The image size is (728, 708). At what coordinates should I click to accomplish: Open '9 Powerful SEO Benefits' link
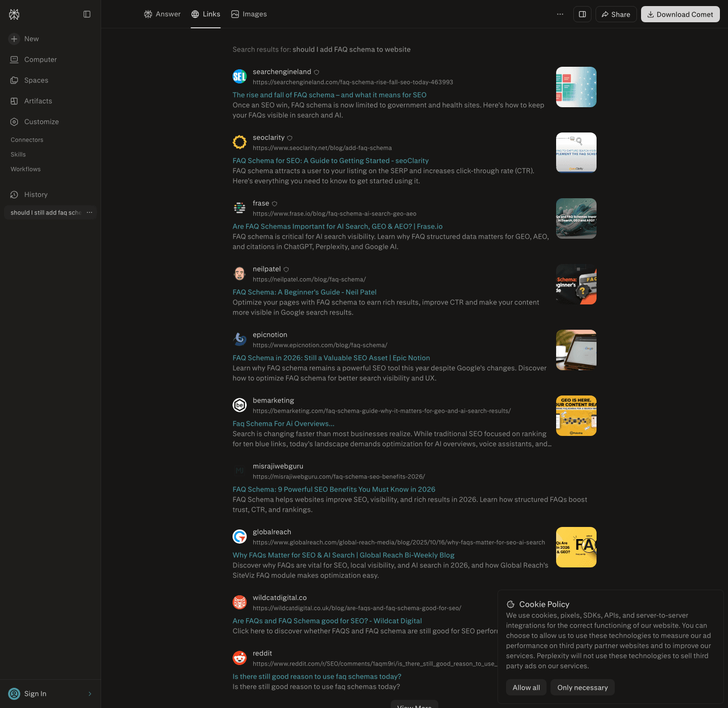coord(334,490)
